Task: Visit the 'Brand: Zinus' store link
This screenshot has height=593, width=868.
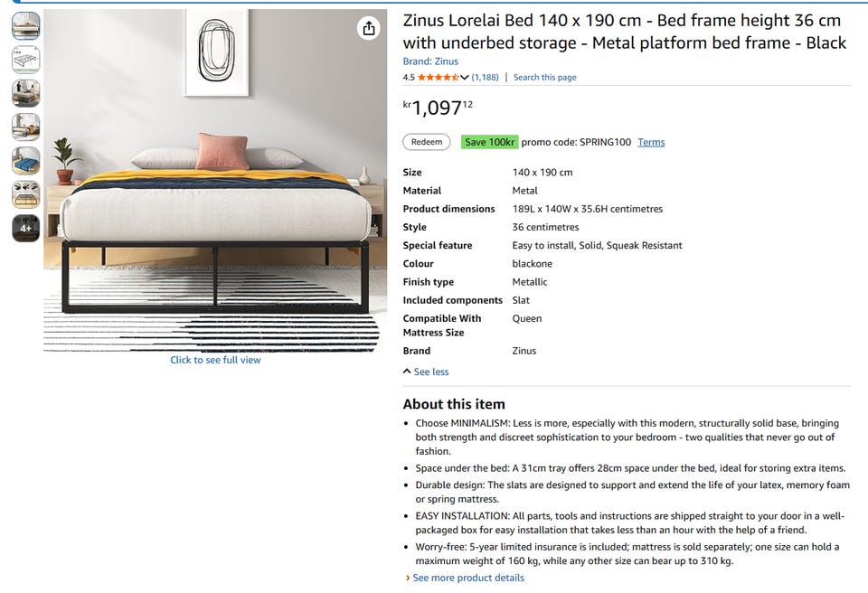Action: (x=430, y=61)
